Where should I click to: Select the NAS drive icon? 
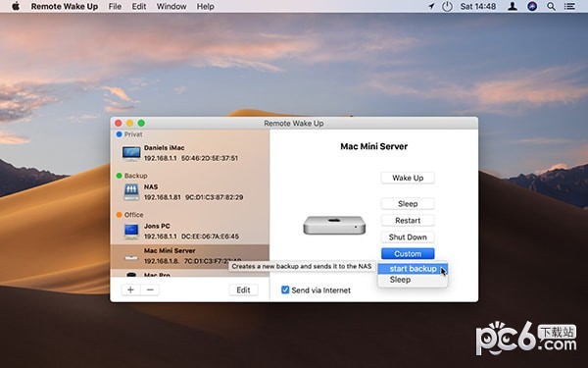pyautogui.click(x=131, y=192)
